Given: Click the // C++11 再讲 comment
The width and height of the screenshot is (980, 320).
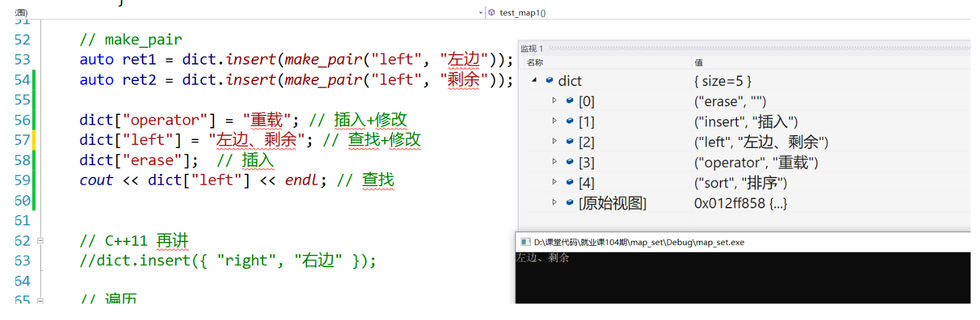Looking at the screenshot, I should point(134,241).
